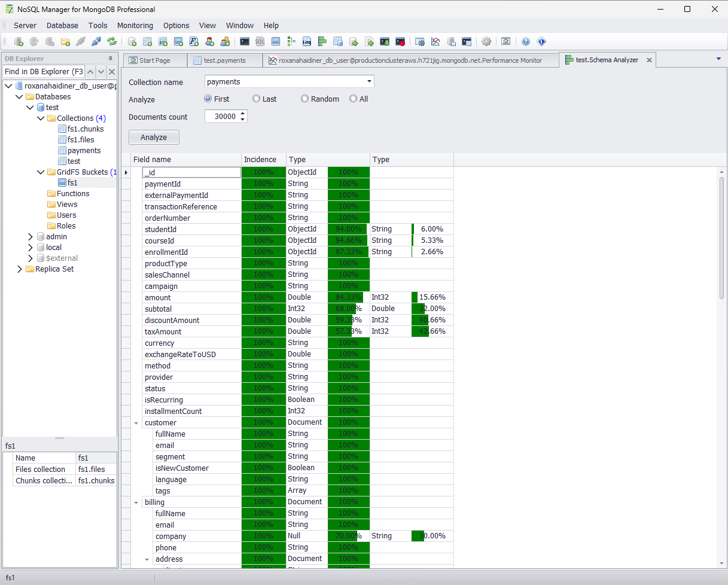
Task: Expand the local database node
Action: (31, 247)
